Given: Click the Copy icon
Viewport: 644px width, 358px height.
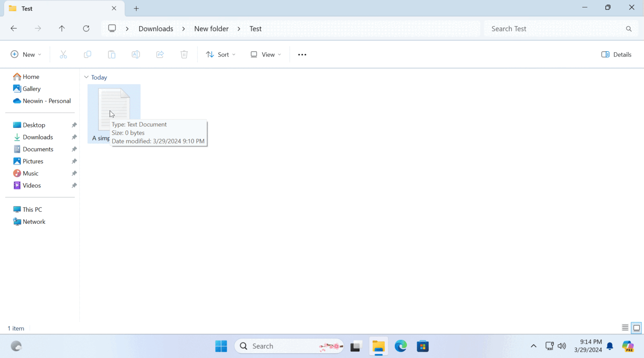Looking at the screenshot, I should pyautogui.click(x=87, y=54).
